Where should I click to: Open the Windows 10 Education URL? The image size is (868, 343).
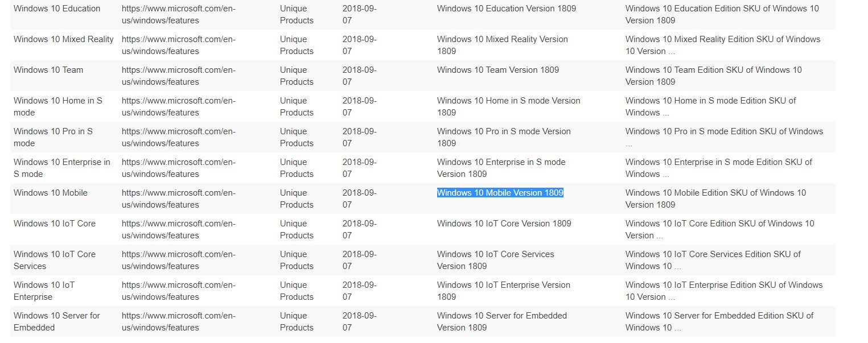click(x=178, y=14)
